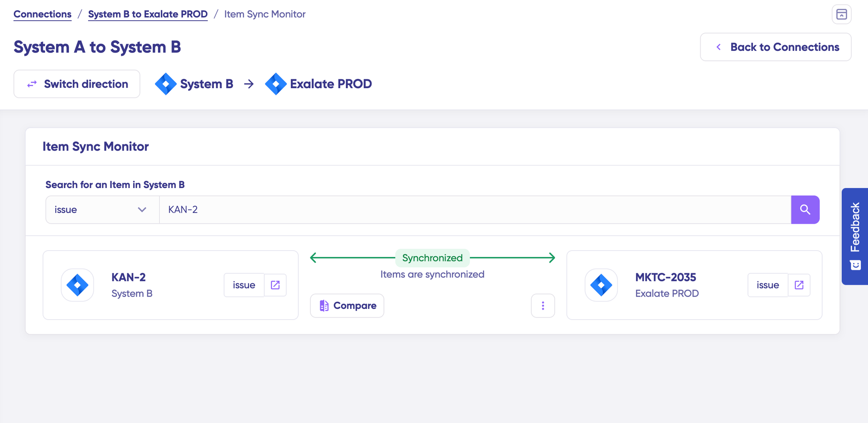Viewport: 868px width, 423px height.
Task: Click 'System B' subtitle under KAN-2
Action: (132, 294)
